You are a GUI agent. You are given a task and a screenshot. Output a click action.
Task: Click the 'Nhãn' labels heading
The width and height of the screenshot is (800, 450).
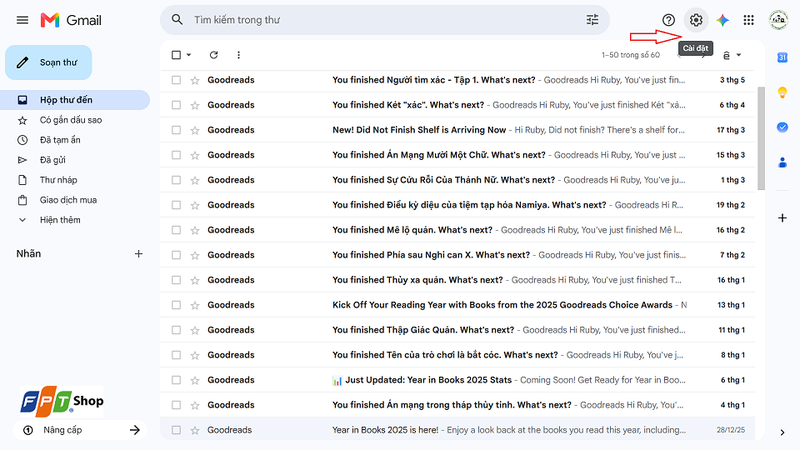(x=29, y=254)
